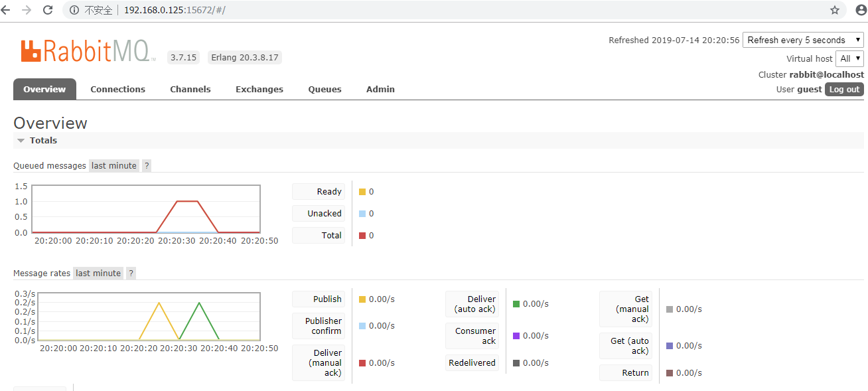Click the Get (manual ack) label
The height and width of the screenshot is (391, 868).
(626, 309)
